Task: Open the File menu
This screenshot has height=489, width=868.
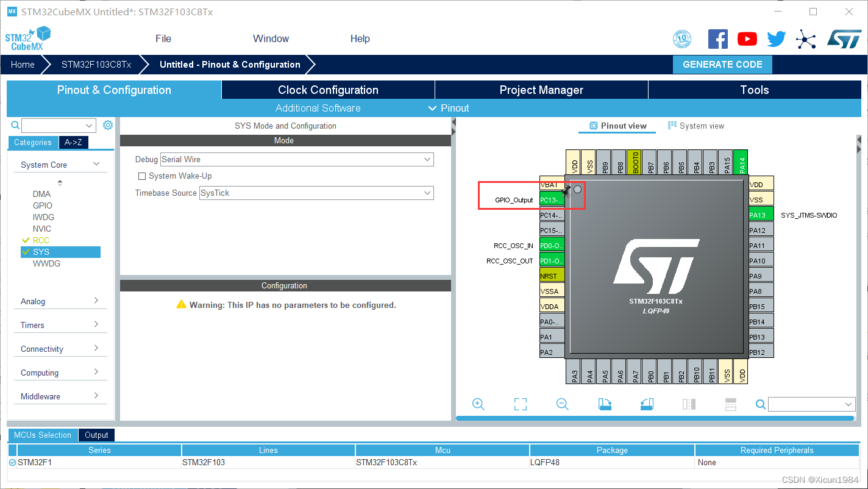Action: click(163, 38)
